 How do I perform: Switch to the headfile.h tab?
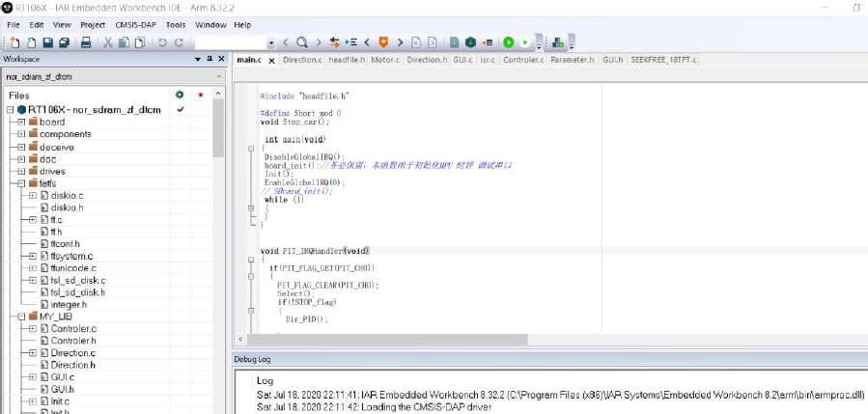coord(347,60)
